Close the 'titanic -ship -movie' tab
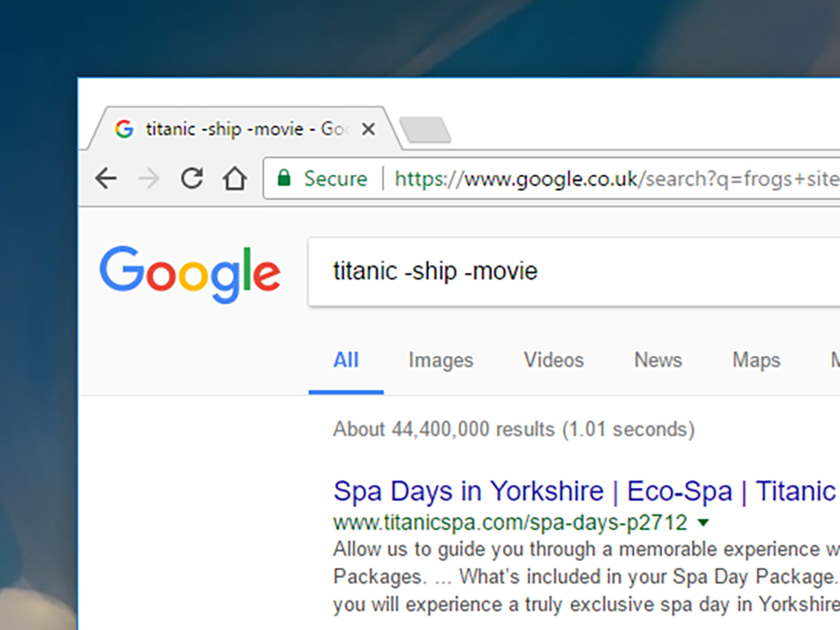The image size is (840, 630). point(368,130)
